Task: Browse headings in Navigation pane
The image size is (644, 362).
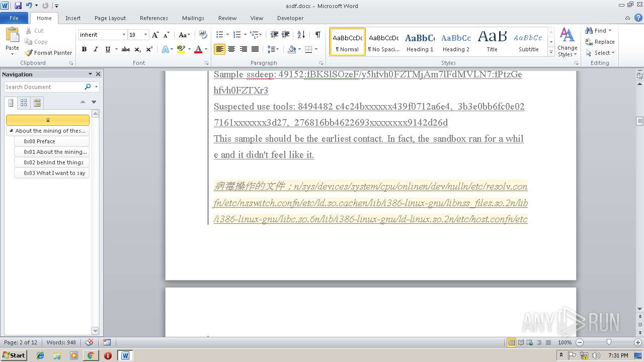Action: click(x=11, y=103)
